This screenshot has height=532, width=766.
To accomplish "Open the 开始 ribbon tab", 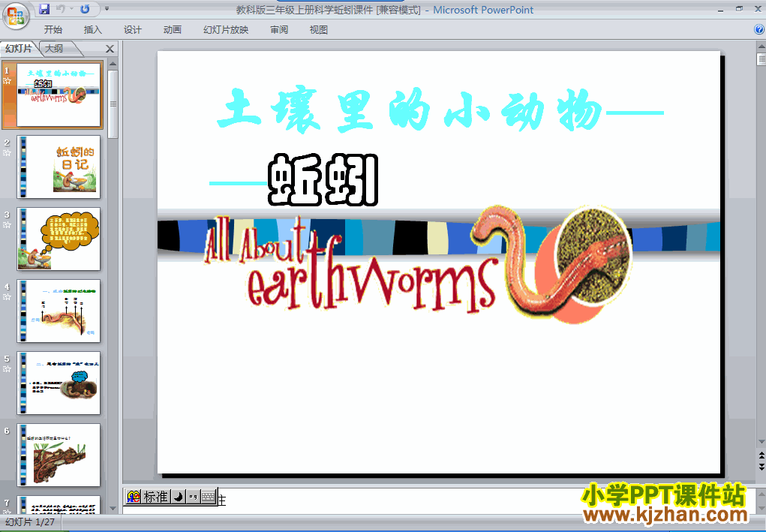I will tap(53, 30).
